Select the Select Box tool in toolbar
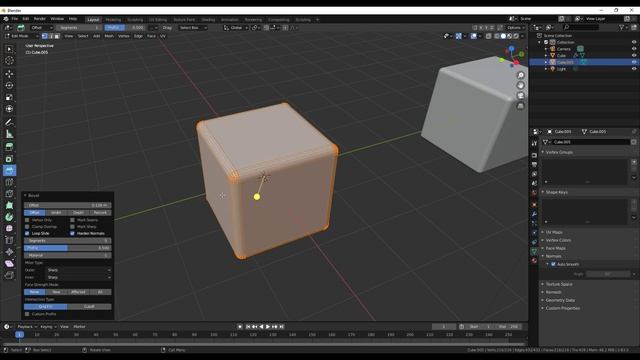The height and width of the screenshot is (360, 640). tap(9, 49)
